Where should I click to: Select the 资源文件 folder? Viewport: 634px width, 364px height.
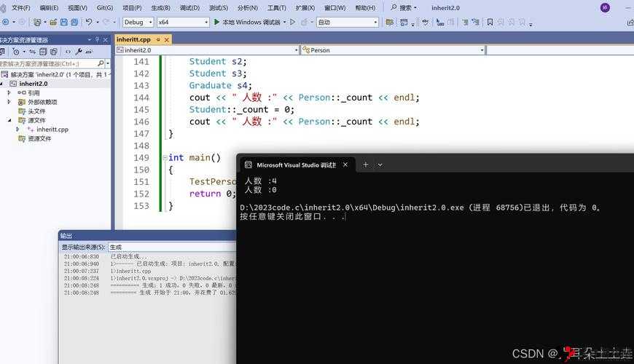[x=39, y=138]
